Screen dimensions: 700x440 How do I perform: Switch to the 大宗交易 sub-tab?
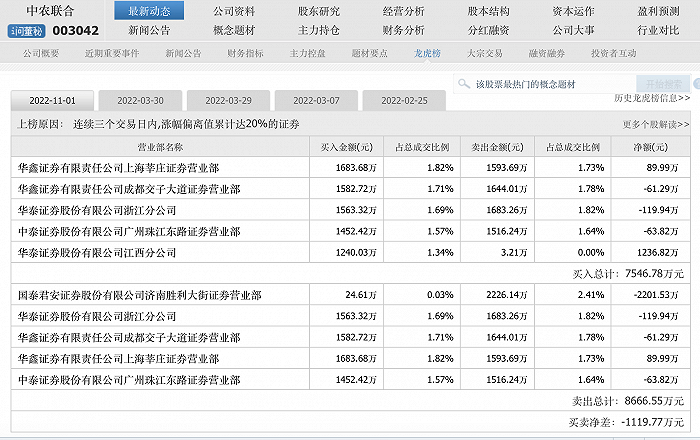[x=485, y=54]
